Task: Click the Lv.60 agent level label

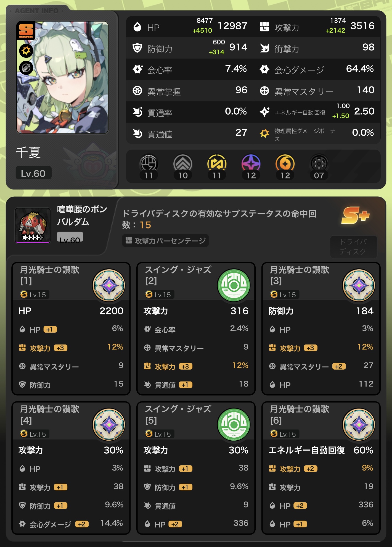Action: pos(33,173)
